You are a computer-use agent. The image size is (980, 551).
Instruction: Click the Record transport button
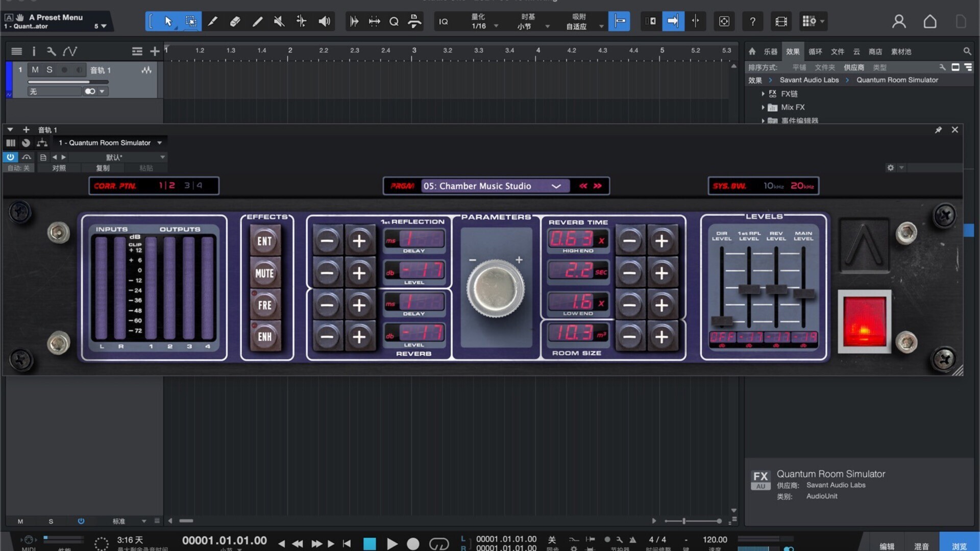coord(413,544)
